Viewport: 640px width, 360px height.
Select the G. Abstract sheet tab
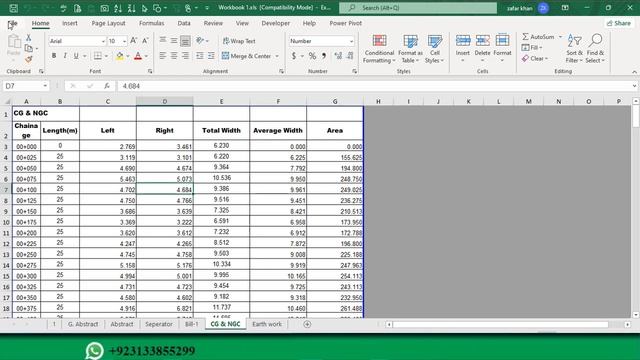83,324
